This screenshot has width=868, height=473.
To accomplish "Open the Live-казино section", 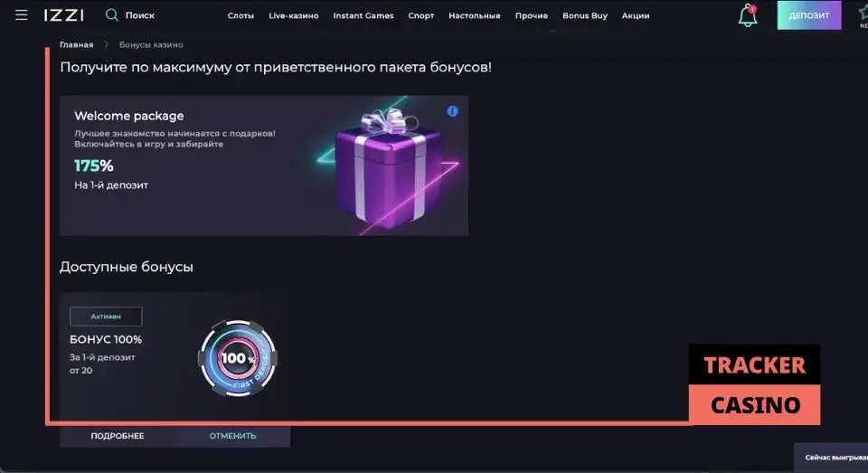I will click(x=293, y=15).
